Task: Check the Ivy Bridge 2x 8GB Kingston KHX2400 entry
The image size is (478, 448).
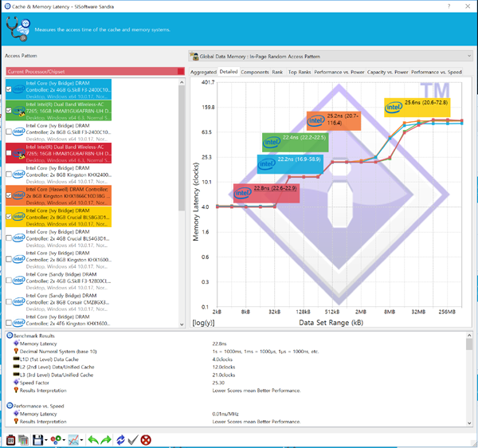Action: click(9, 175)
